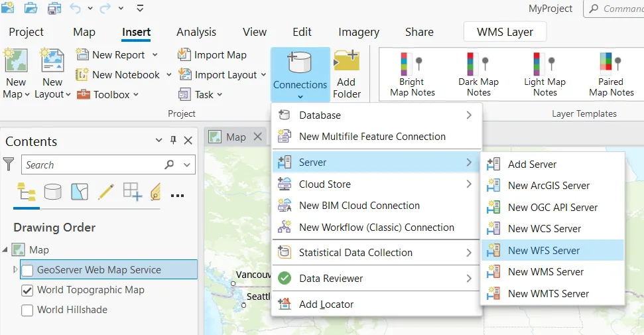
Task: Switch to the Share ribbon tab
Action: coord(419,32)
